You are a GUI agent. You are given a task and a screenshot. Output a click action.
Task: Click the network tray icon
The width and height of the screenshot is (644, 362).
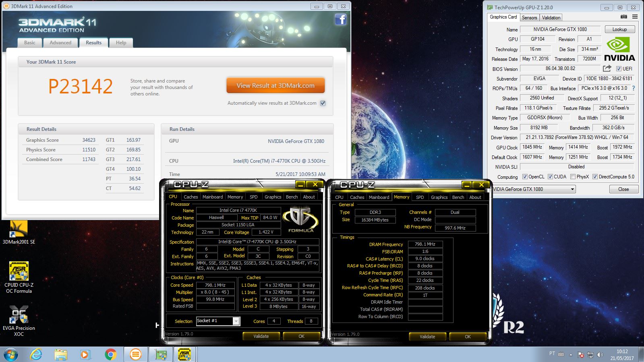(x=590, y=355)
